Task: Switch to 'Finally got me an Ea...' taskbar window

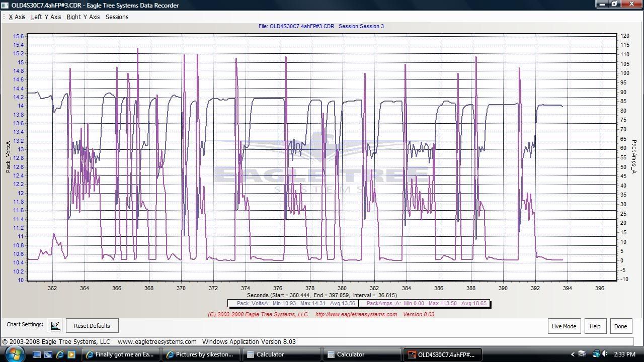Action: tap(121, 354)
